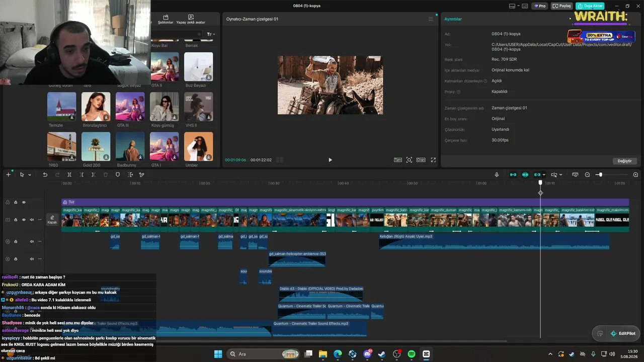Open the player panel hamburger menu
Viewport: 644px width, 362px height.
tap(430, 19)
